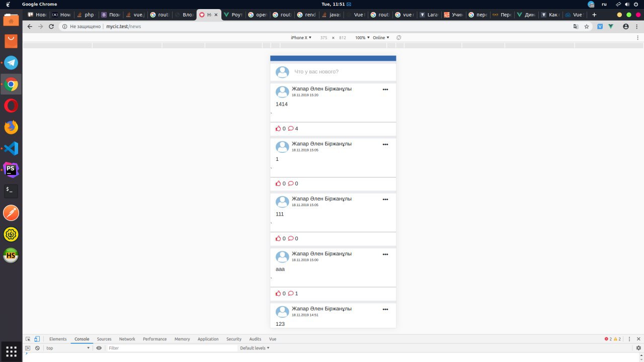Viewport: 644px width, 362px height.
Task: Open Visual Studio Code from the dock
Action: click(11, 148)
